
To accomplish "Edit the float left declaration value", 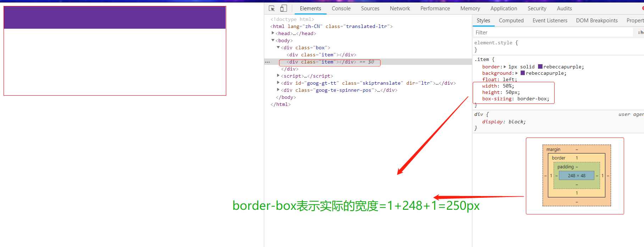I will [508, 79].
